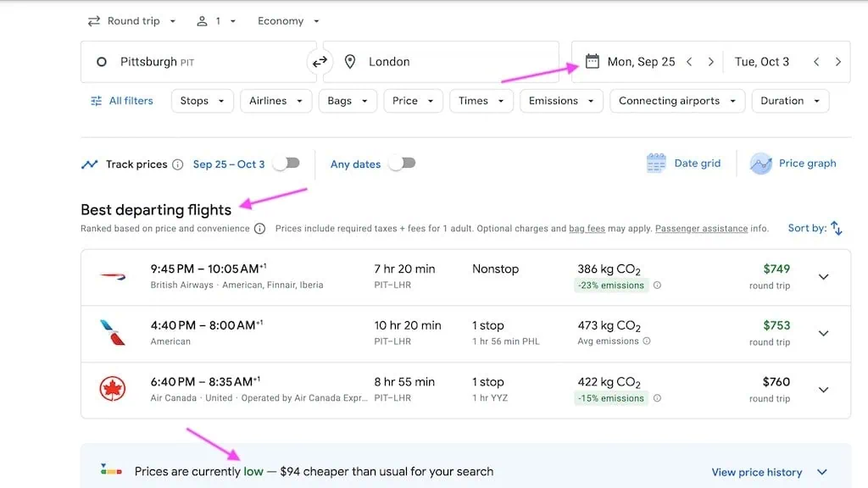Click the bag fees link

(x=587, y=229)
